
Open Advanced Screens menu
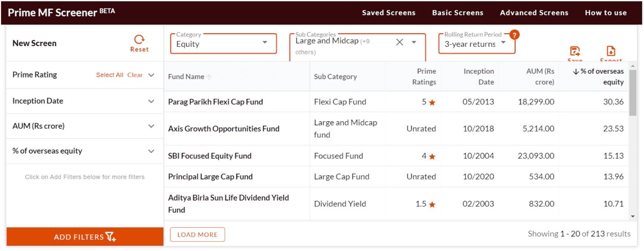click(x=534, y=13)
